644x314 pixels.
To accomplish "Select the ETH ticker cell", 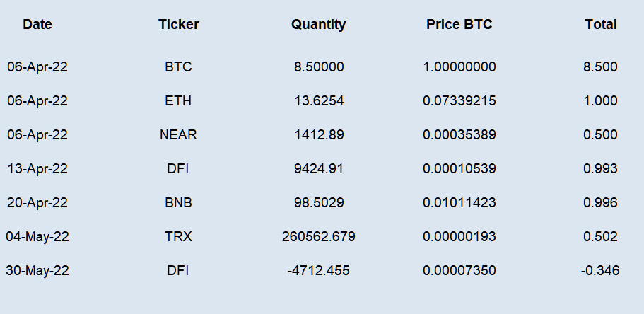I will (x=178, y=100).
